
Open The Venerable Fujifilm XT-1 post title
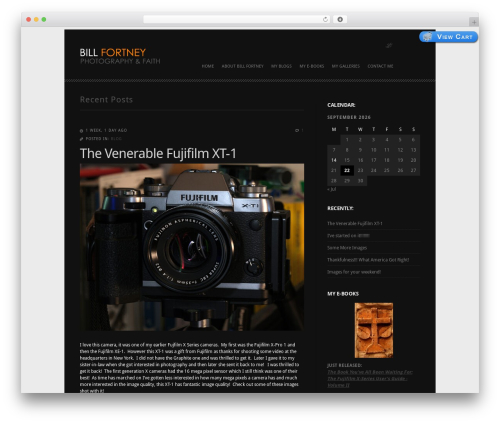pyautogui.click(x=158, y=153)
